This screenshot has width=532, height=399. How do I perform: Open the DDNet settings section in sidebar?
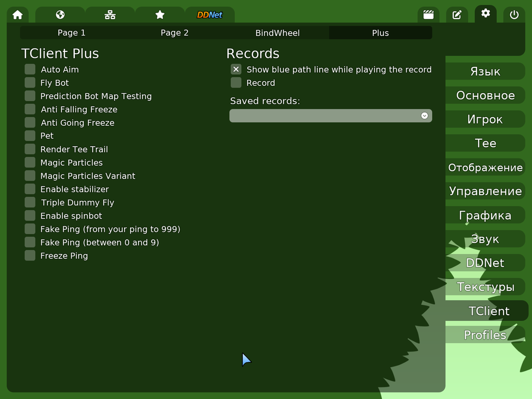click(x=485, y=263)
